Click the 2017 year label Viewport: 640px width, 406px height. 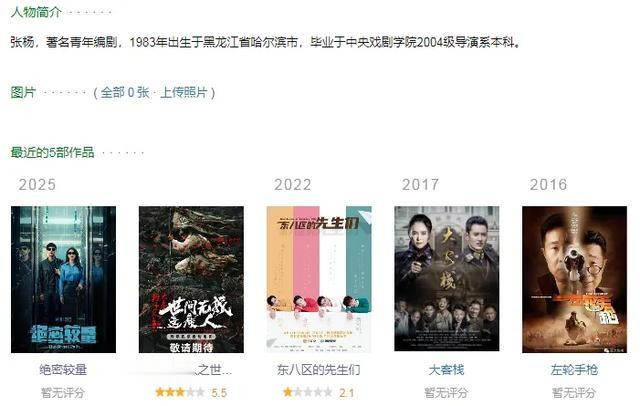420,184
